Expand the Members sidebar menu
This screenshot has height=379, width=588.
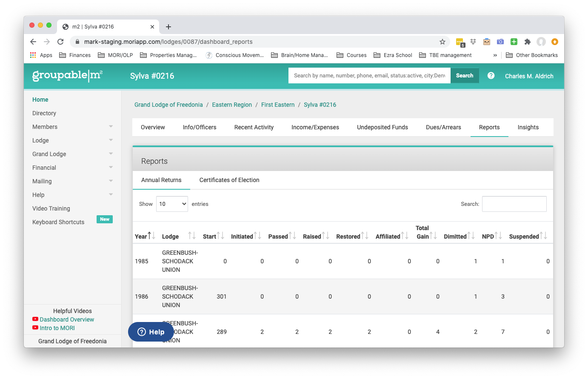[73, 127]
